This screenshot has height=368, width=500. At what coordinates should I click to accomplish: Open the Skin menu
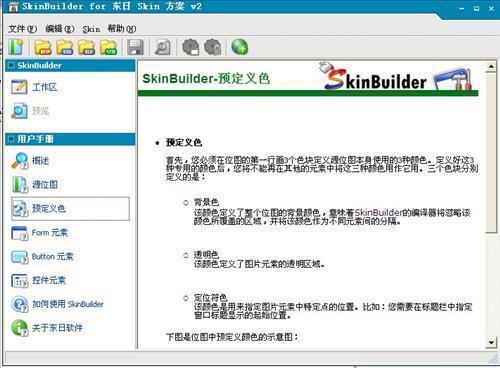tap(91, 29)
